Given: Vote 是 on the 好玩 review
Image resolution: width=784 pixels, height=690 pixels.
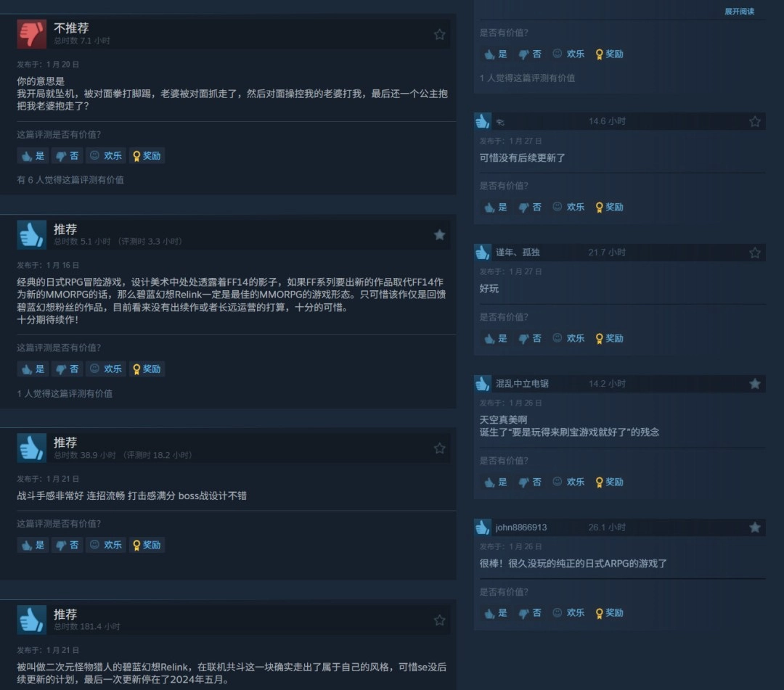Looking at the screenshot, I should click(496, 339).
